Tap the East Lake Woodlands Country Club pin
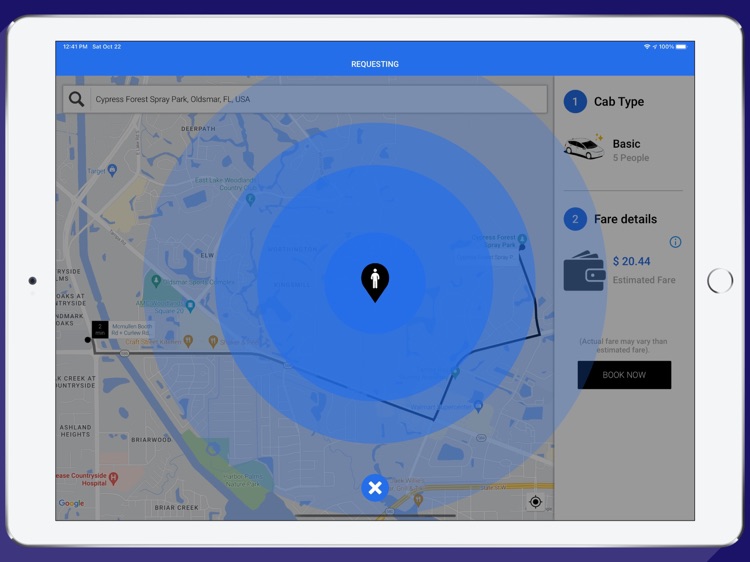Image resolution: width=750 pixels, height=562 pixels. pos(250,199)
